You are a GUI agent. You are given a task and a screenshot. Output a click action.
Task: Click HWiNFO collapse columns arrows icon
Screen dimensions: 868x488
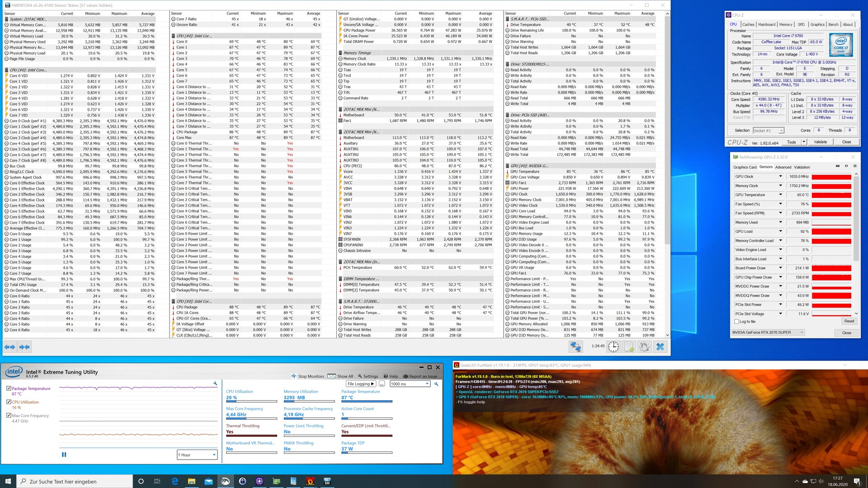(24, 347)
